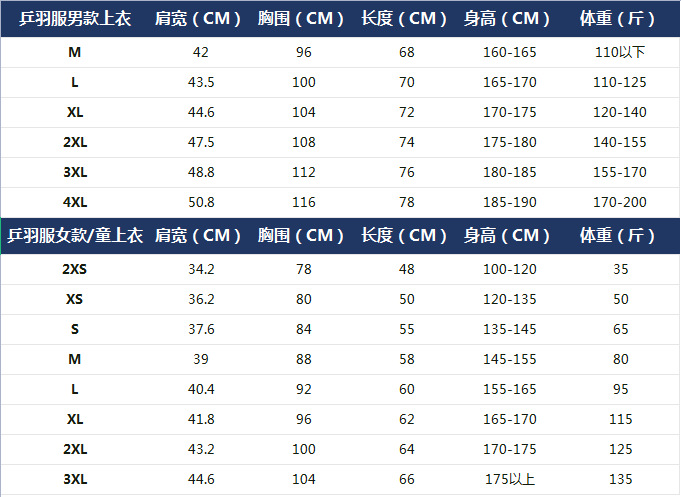Screen dimensions: 681x497
Task: Click chest value 108 in 2XL row
Action: (x=304, y=142)
